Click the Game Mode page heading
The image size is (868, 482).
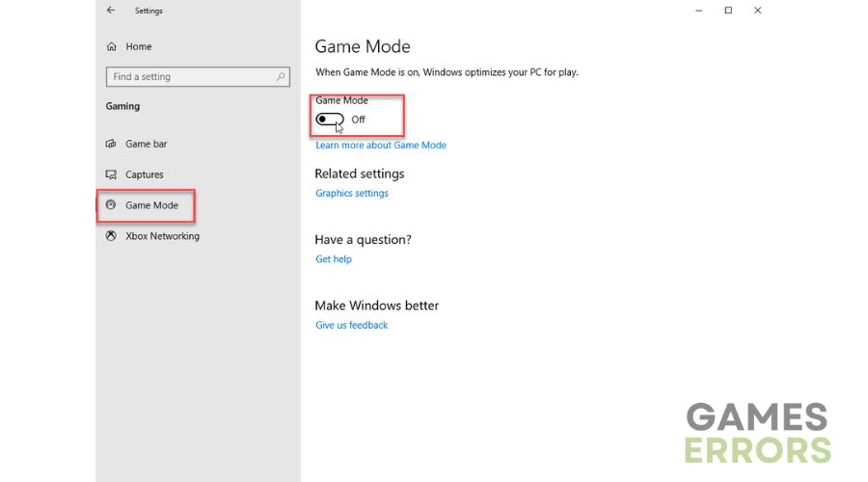click(x=363, y=46)
